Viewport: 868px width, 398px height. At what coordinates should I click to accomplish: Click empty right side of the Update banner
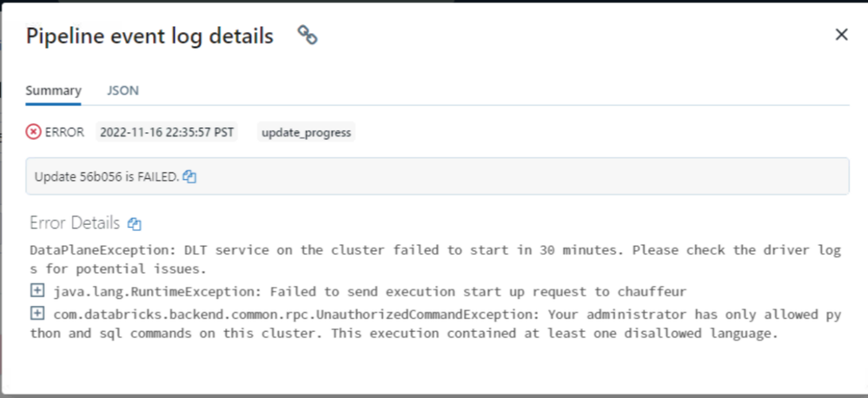(608, 176)
